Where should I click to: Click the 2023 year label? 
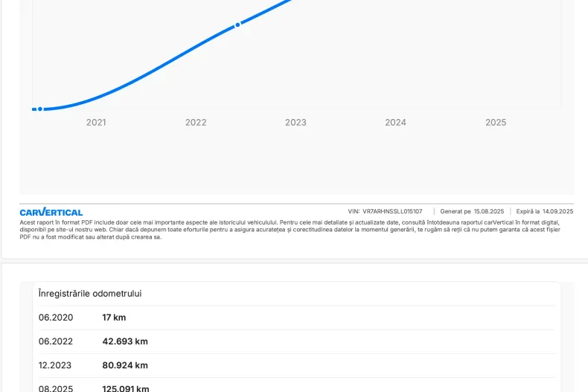click(295, 123)
